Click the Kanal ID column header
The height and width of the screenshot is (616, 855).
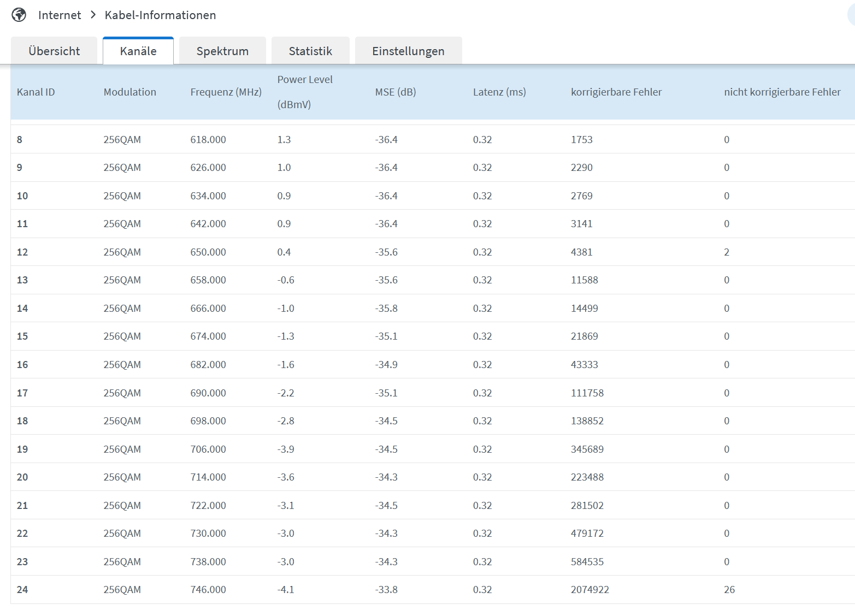(36, 92)
